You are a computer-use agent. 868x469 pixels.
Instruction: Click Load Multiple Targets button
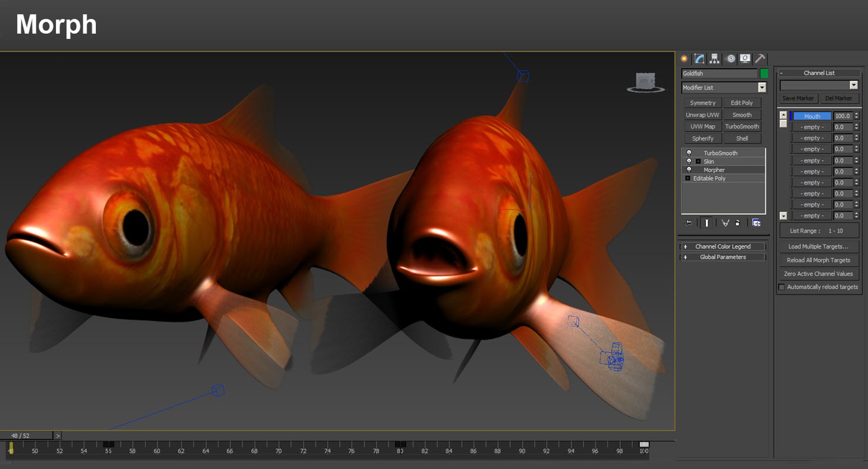tap(819, 247)
